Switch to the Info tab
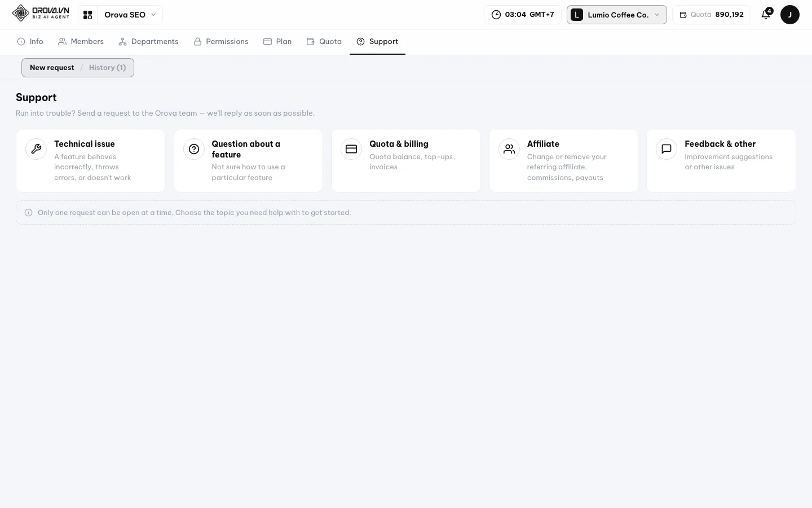Screen dimensions: 812x508 [x=30, y=42]
